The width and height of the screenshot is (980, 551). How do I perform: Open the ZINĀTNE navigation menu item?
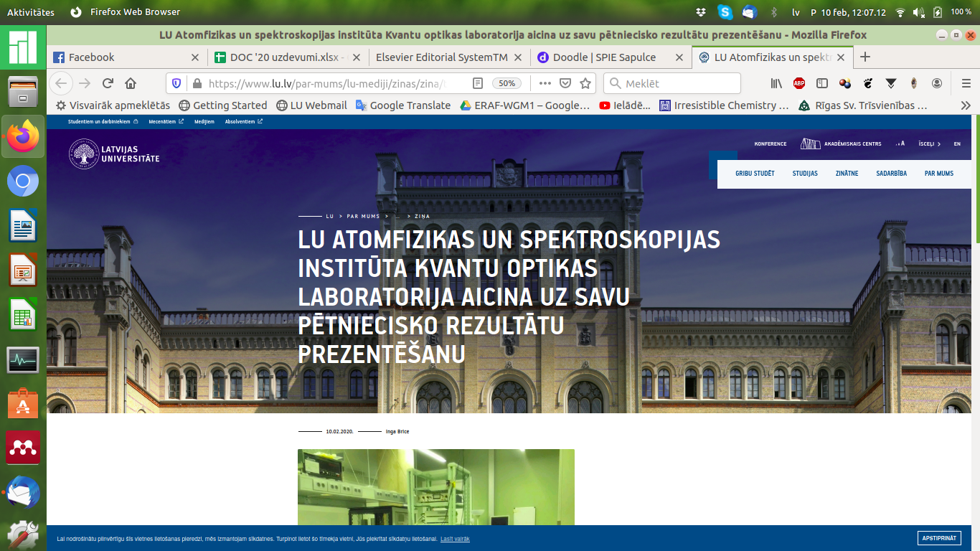click(x=847, y=174)
